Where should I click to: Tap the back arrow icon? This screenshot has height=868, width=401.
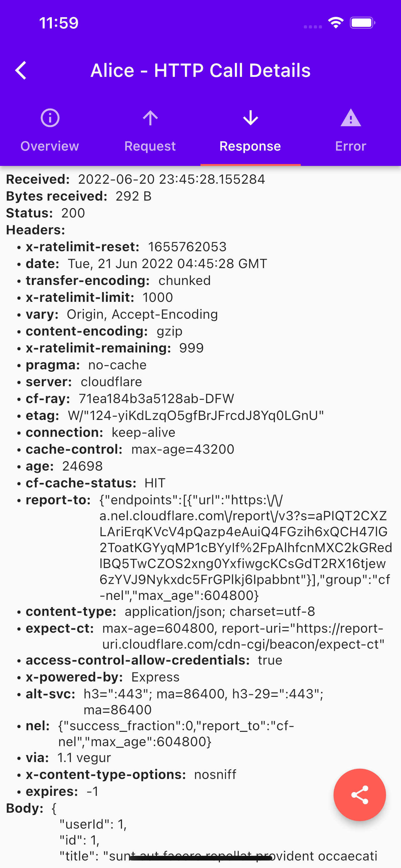[x=21, y=70]
